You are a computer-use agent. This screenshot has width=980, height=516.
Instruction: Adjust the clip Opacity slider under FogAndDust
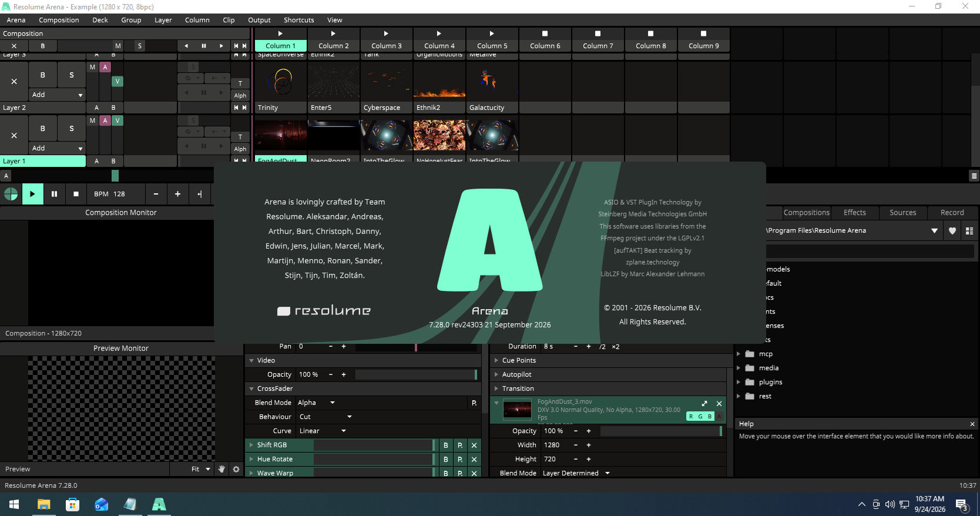click(x=662, y=431)
